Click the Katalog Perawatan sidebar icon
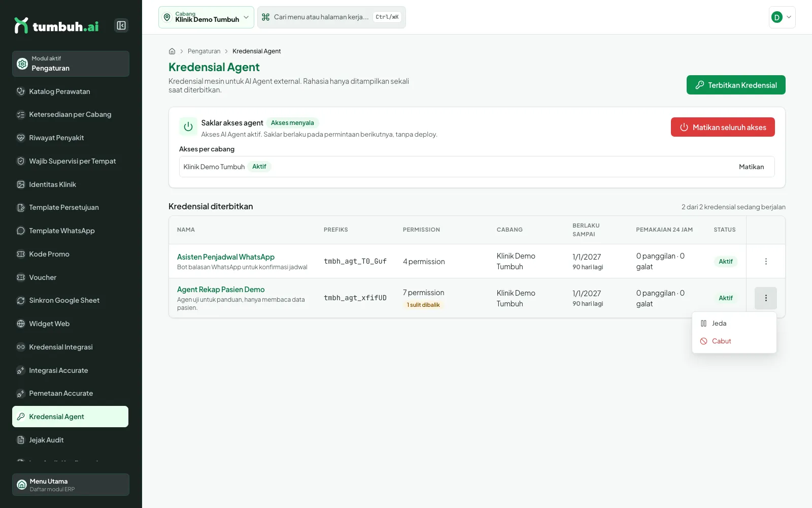Image resolution: width=812 pixels, height=508 pixels. 21,91
